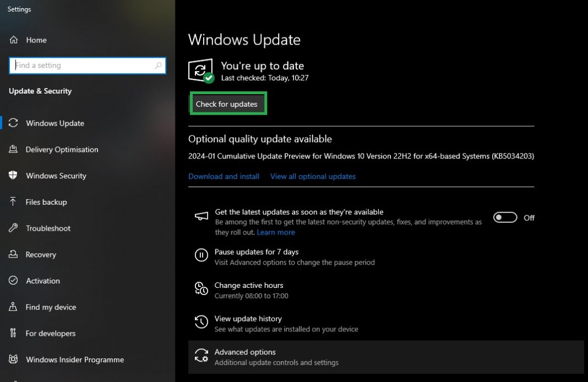Open View all optional updates
Viewport: 588px width, 382px height.
pos(313,176)
